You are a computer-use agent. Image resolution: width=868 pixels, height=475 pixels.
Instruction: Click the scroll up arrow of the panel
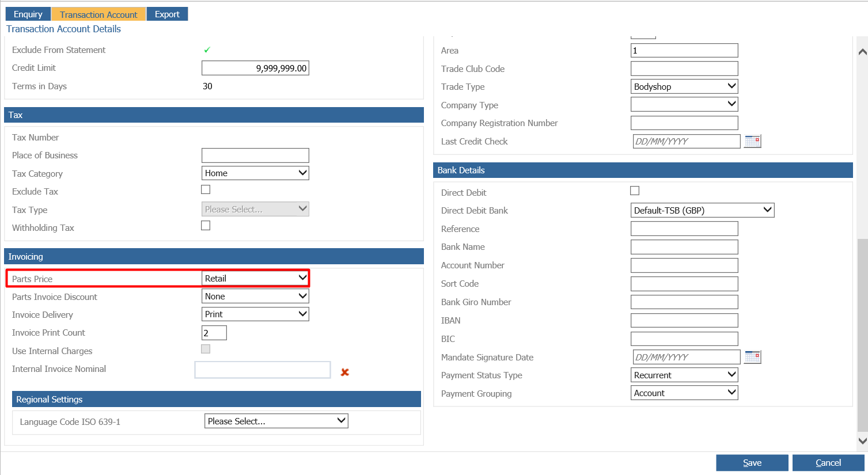862,52
